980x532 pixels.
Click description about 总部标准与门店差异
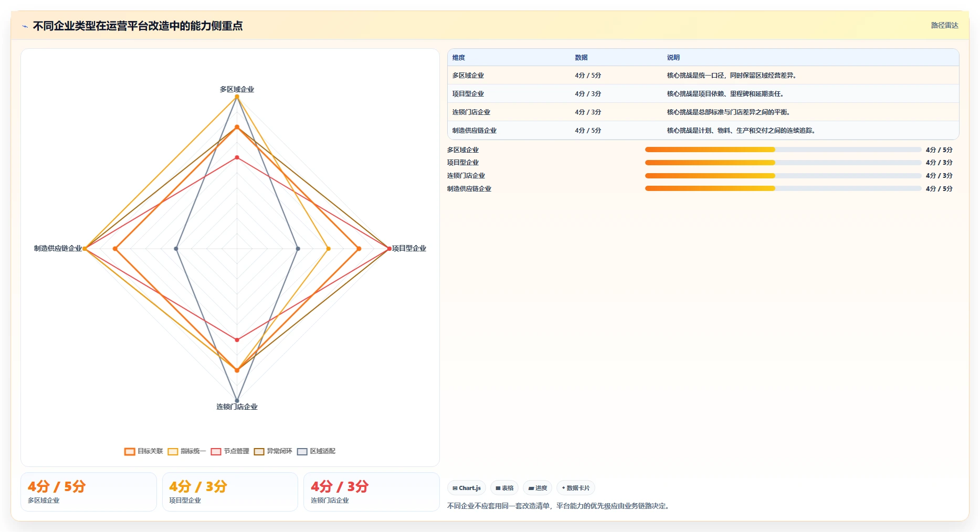click(x=729, y=112)
